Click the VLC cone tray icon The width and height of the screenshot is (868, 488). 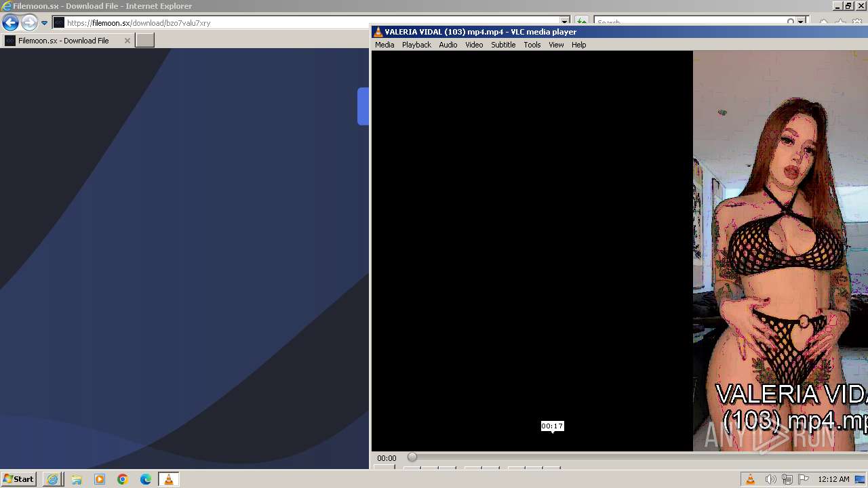751,479
